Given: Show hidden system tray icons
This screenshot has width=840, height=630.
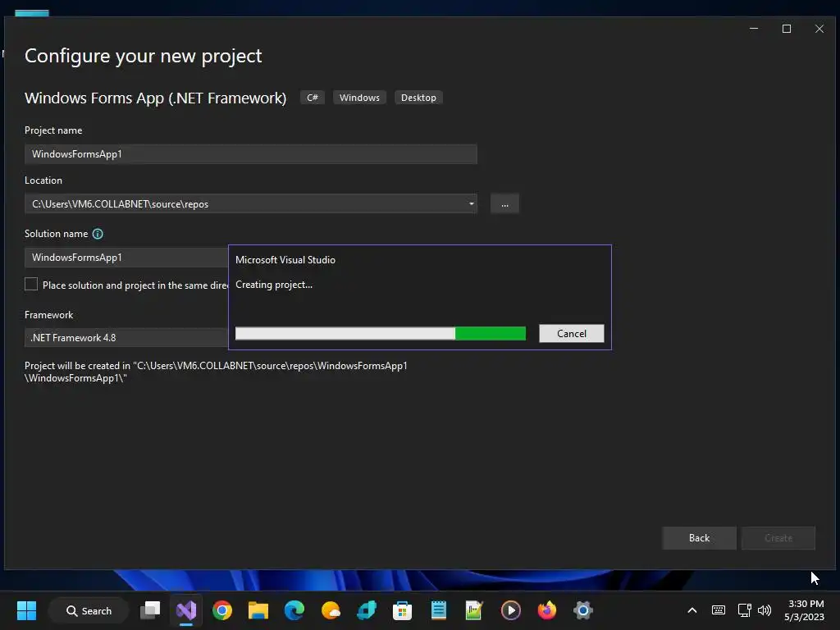Looking at the screenshot, I should pos(692,610).
